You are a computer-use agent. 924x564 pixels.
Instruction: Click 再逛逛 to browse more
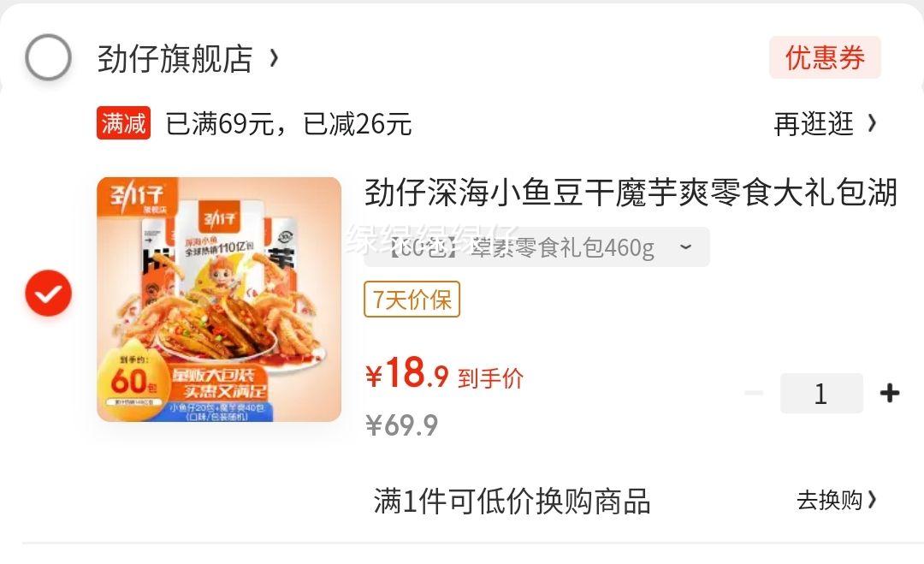(814, 124)
